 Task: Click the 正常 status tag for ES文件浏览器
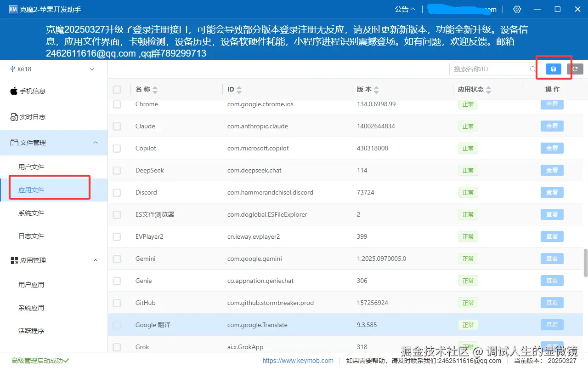(468, 214)
